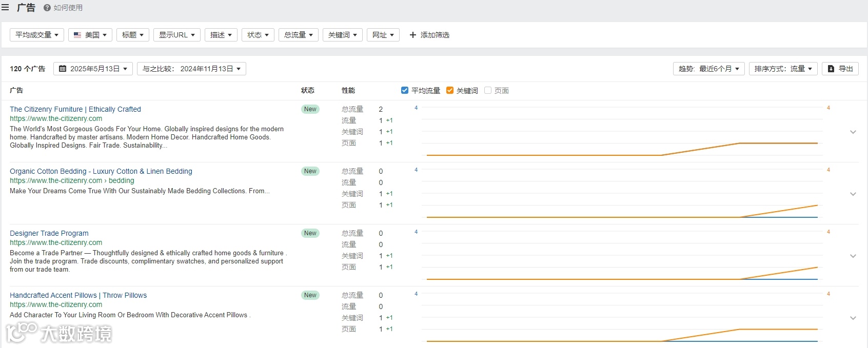
Task: Open the Designer Trade Program ad link
Action: tap(49, 233)
